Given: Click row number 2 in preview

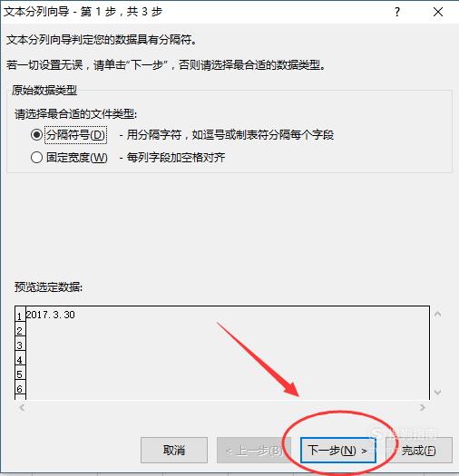Looking at the screenshot, I should (x=20, y=331).
